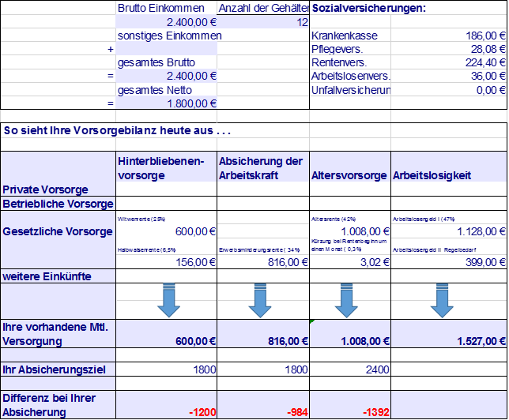Select the gesamtes Brutto amount 2.400,00 €
509x420 pixels.
pos(191,76)
